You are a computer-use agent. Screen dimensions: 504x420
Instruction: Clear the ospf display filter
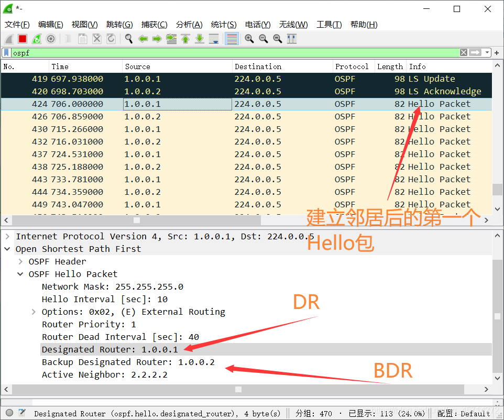464,53
